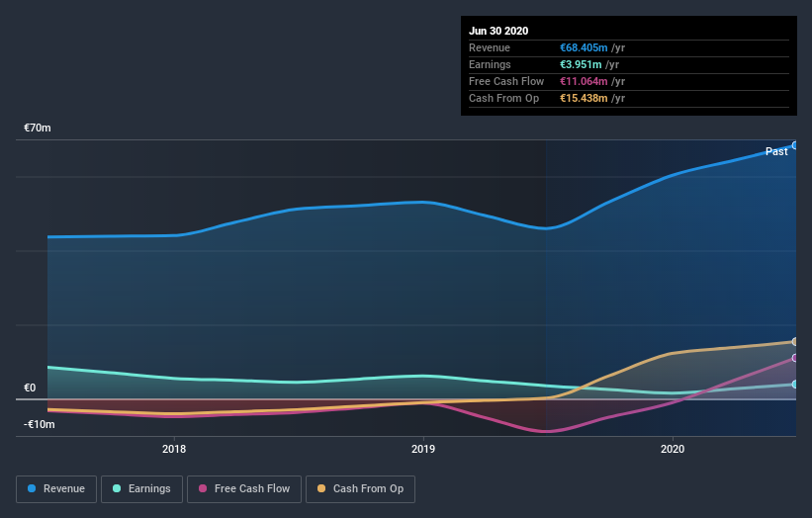Click the €15.438m cash from op value
The image size is (812, 518).
(584, 98)
